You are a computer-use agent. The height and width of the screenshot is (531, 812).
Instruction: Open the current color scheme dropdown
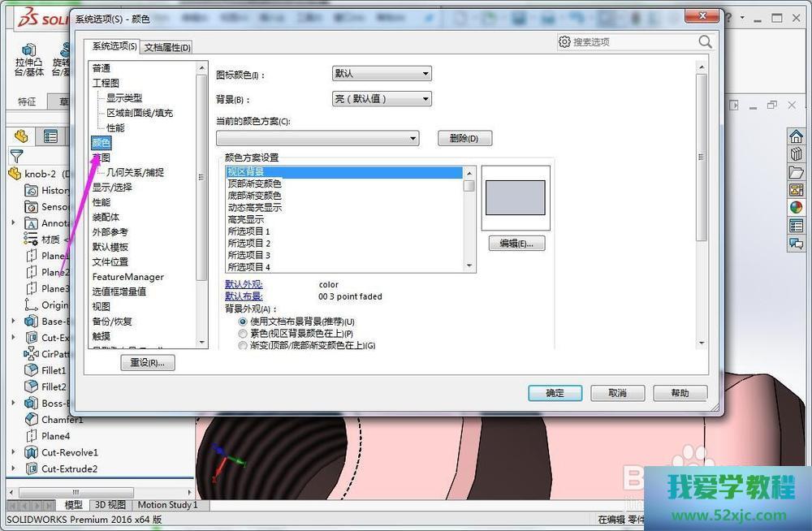[x=317, y=139]
